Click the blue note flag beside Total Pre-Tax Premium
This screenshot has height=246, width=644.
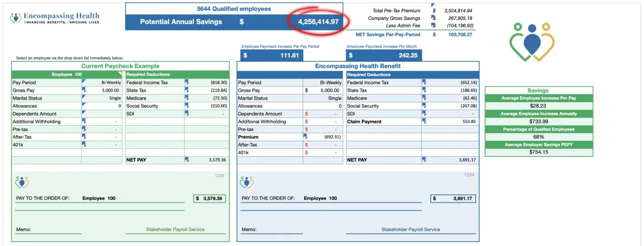tap(433, 5)
